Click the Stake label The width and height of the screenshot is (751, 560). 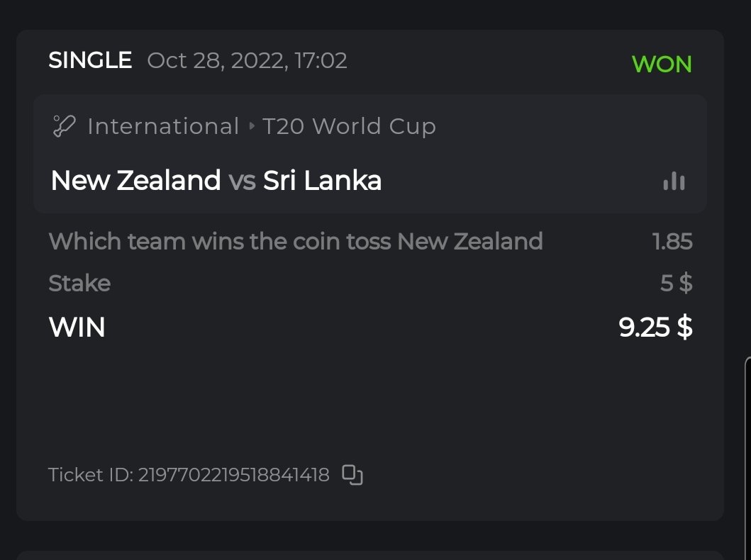pos(79,284)
